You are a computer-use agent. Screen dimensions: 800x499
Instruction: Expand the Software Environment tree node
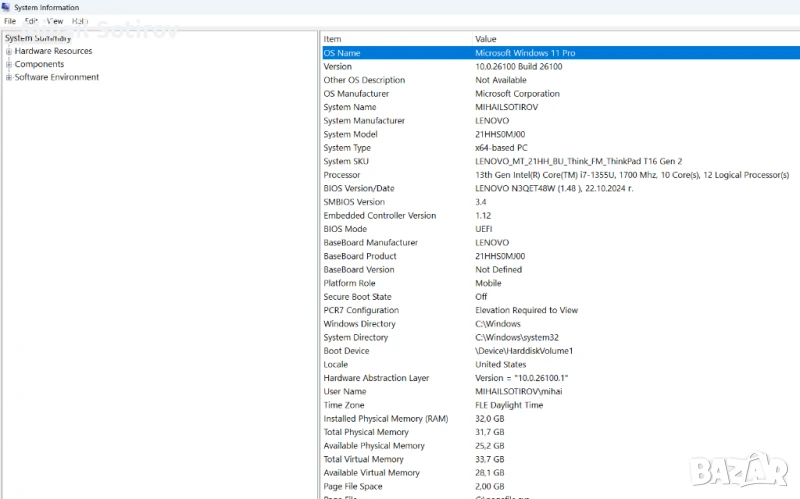pos(9,77)
